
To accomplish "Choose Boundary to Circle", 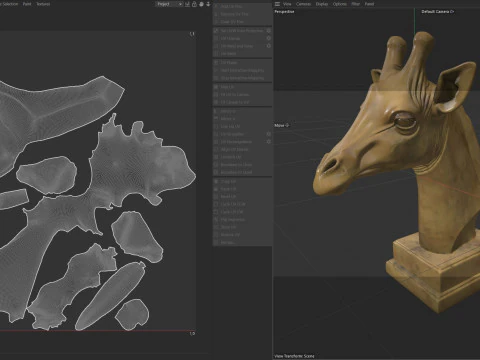I will [242, 165].
